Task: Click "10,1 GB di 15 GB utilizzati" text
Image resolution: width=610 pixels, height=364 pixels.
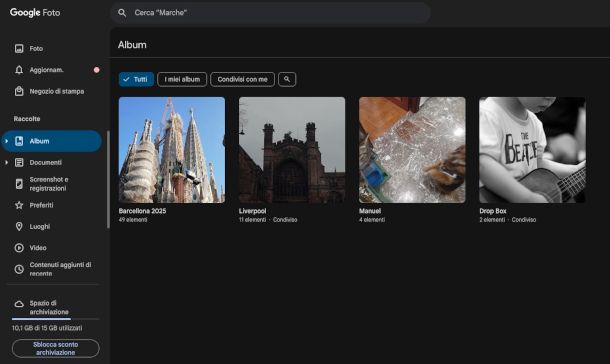Action: point(47,328)
